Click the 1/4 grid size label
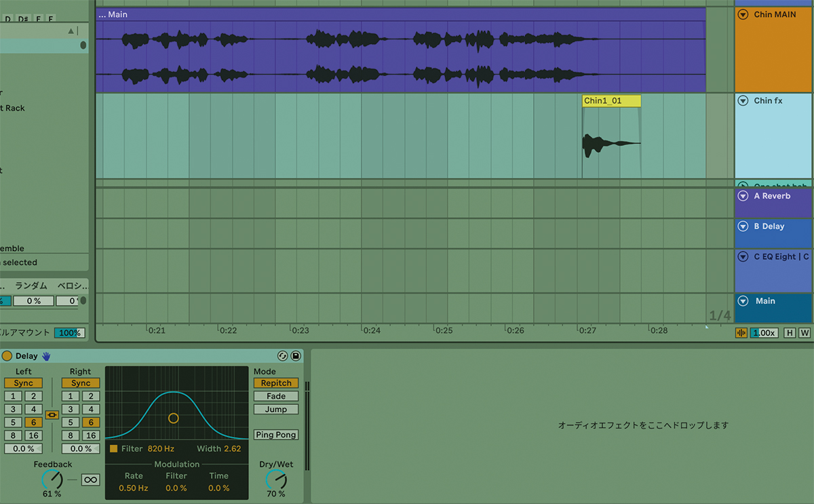 click(x=720, y=316)
